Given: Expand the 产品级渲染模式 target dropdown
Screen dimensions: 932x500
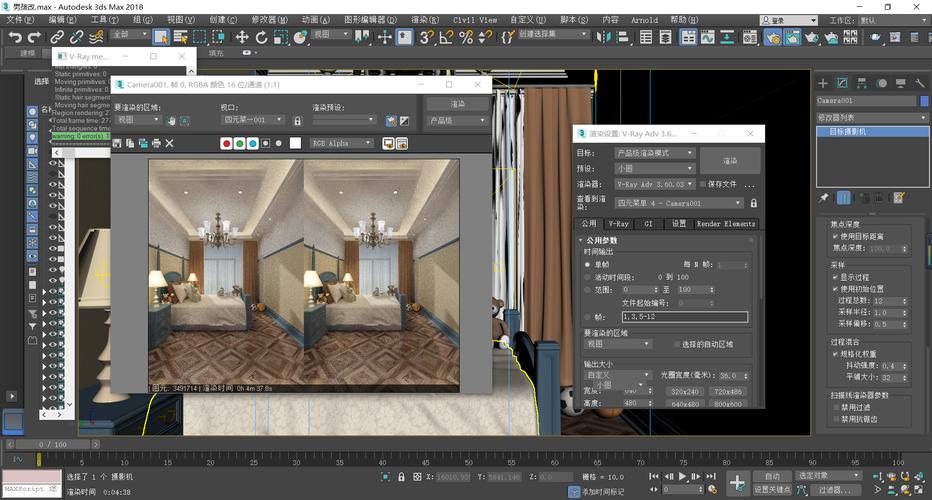Looking at the screenshot, I should pyautogui.click(x=654, y=153).
